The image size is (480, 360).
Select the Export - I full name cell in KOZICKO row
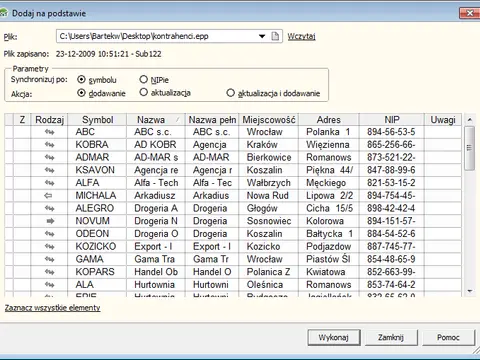pyautogui.click(x=212, y=246)
